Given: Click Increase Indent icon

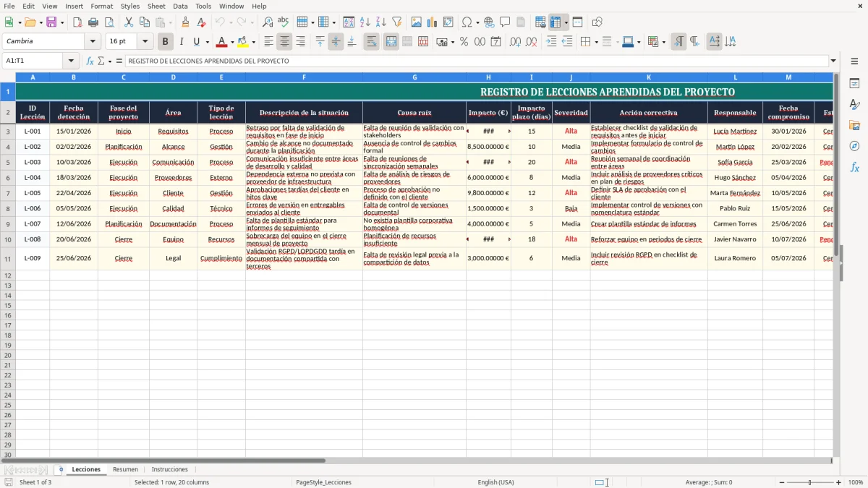Looking at the screenshot, I should pyautogui.click(x=551, y=42).
